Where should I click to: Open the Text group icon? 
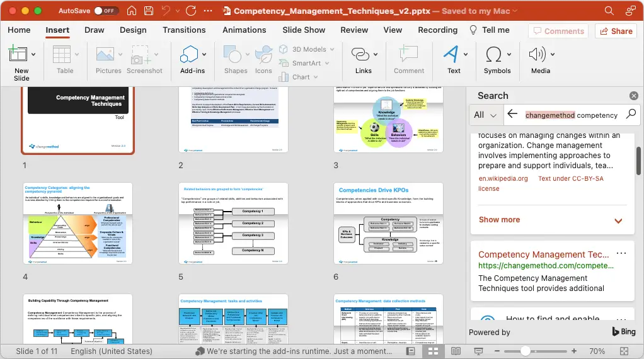point(451,54)
